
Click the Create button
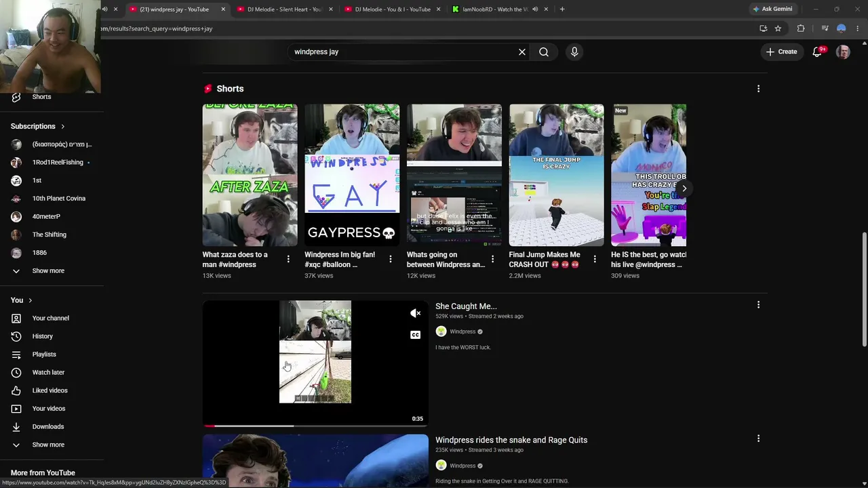(781, 52)
